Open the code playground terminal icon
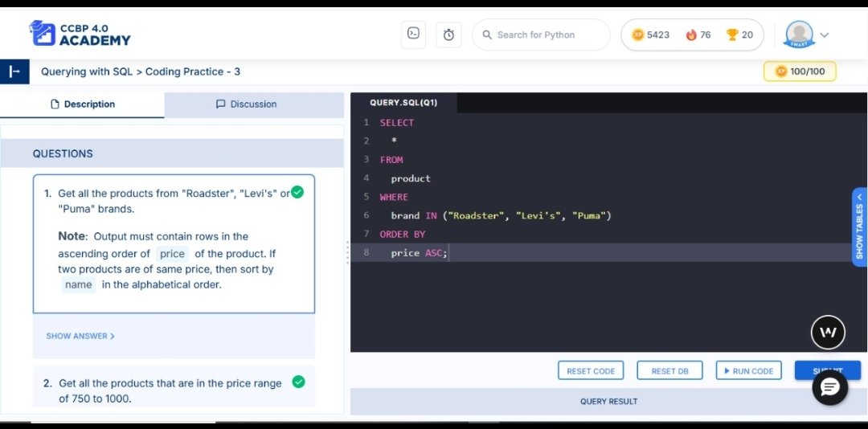868x429 pixels. tap(413, 35)
